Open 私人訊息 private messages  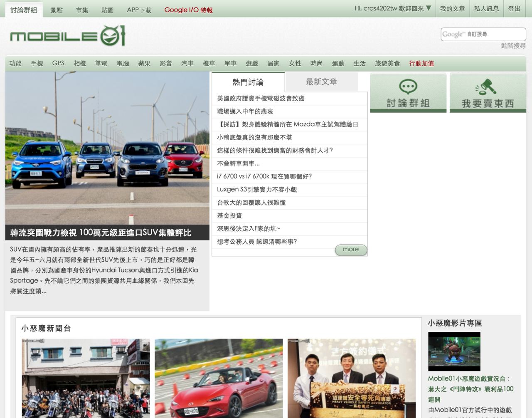(x=486, y=9)
